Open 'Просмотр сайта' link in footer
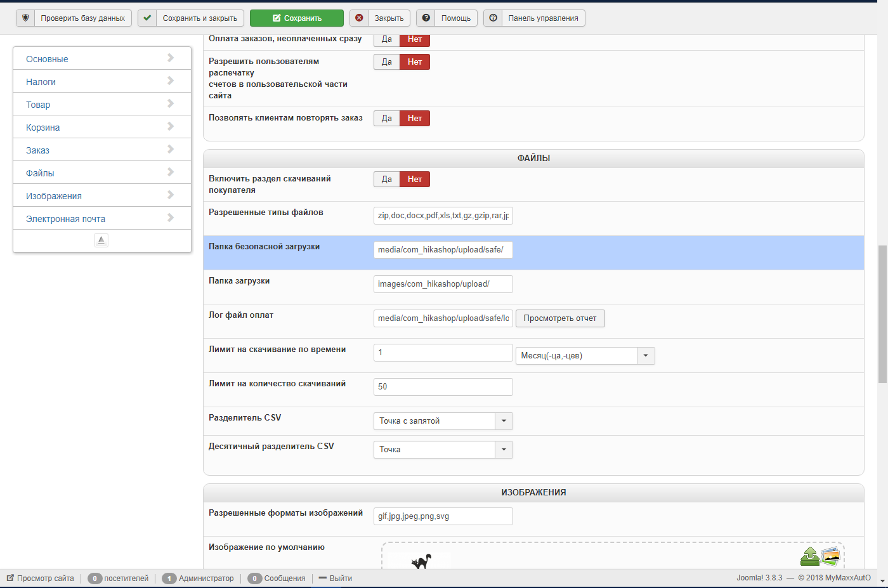The height and width of the screenshot is (588, 888). point(40,578)
